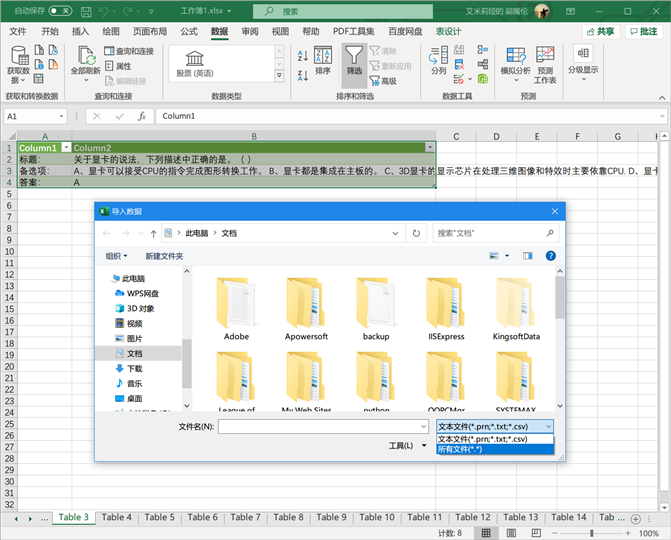Expand the Data Types gallery
The height and width of the screenshot is (540, 671).
(279, 76)
